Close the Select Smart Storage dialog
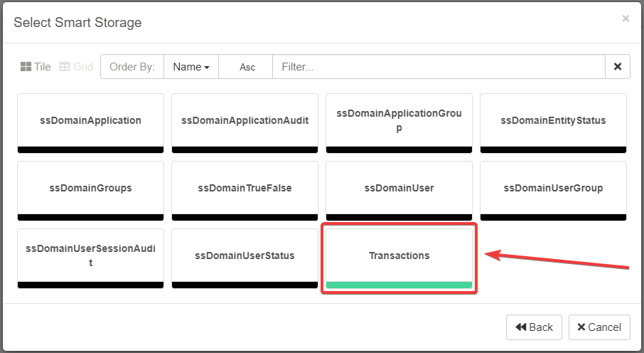644x353 pixels. point(626,19)
